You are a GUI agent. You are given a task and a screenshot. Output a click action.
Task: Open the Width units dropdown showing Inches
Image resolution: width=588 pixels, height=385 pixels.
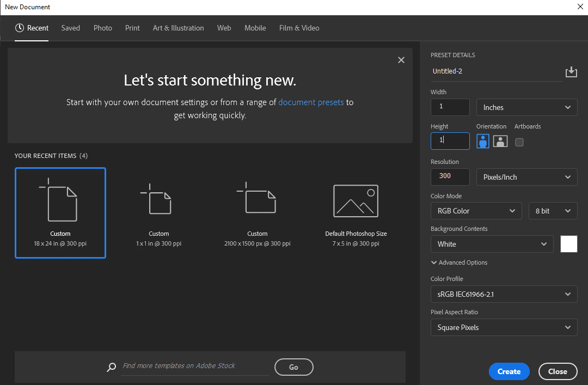[x=526, y=107]
